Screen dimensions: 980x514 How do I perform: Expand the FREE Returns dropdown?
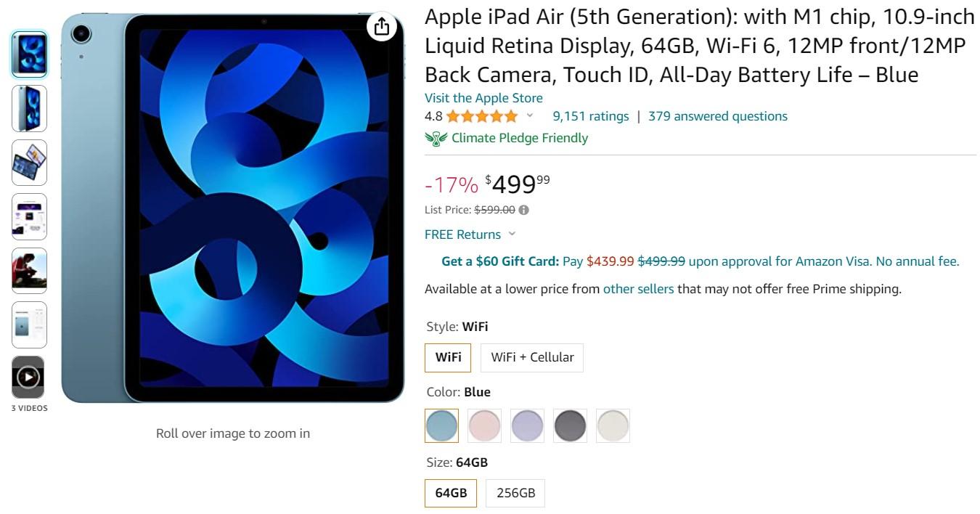(x=513, y=234)
